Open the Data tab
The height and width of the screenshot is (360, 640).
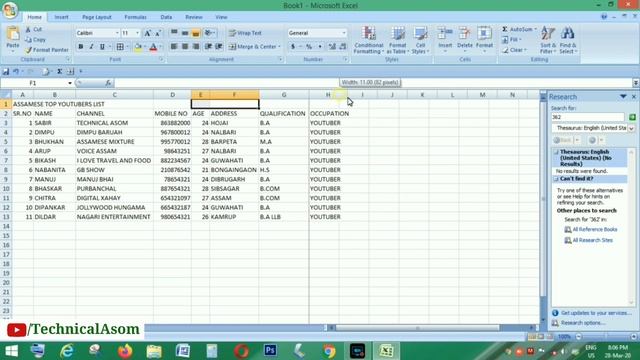166,17
